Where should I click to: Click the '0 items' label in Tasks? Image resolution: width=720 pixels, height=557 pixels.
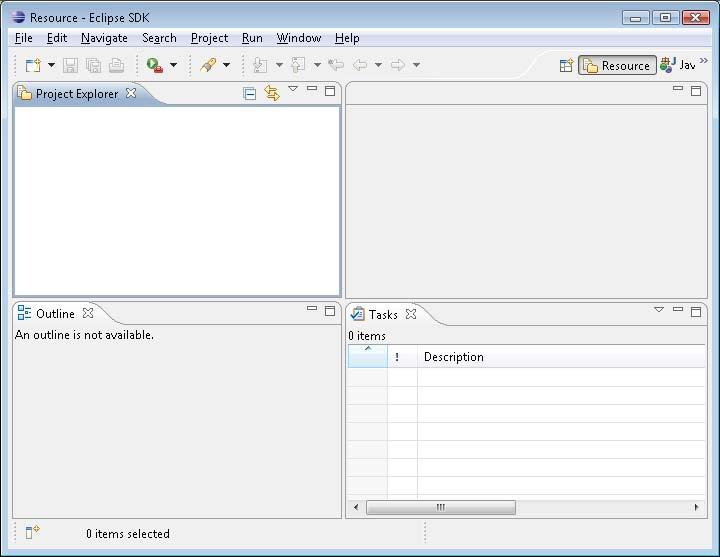pyautogui.click(x=367, y=336)
